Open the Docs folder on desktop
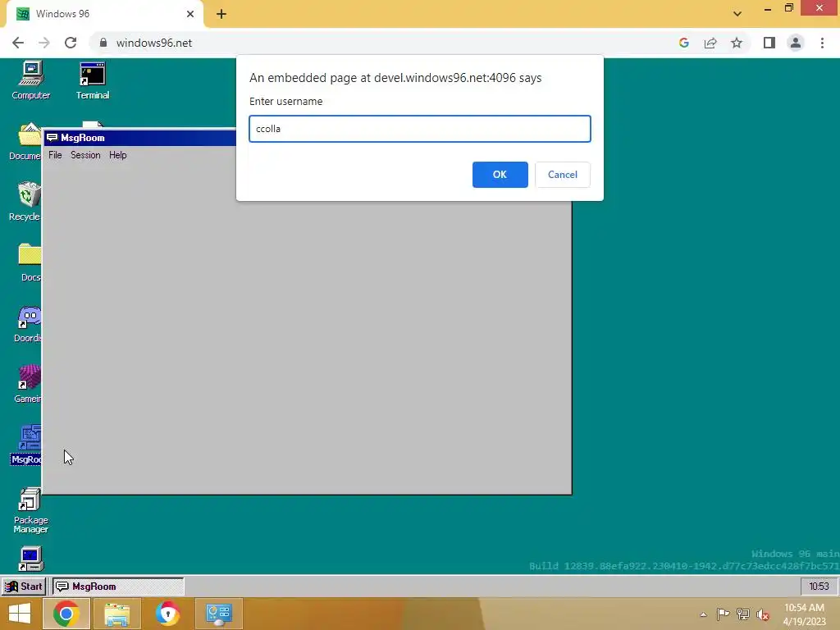Image resolution: width=840 pixels, height=630 pixels. pyautogui.click(x=30, y=262)
